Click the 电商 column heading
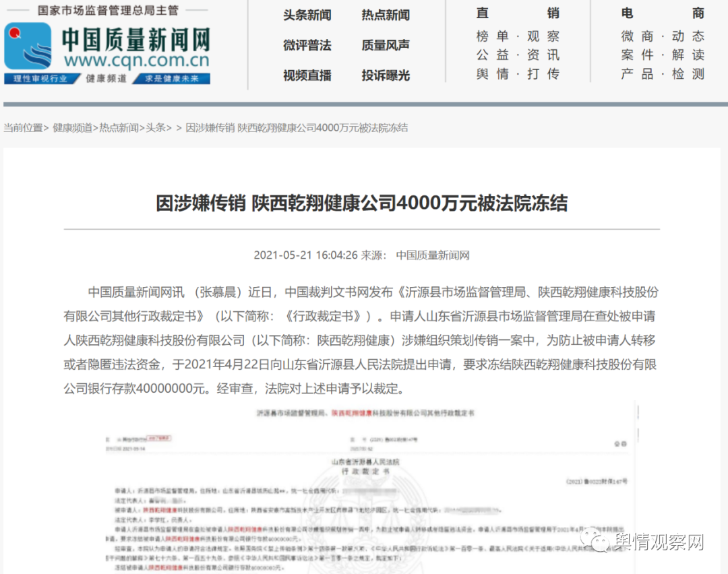 pyautogui.click(x=663, y=13)
